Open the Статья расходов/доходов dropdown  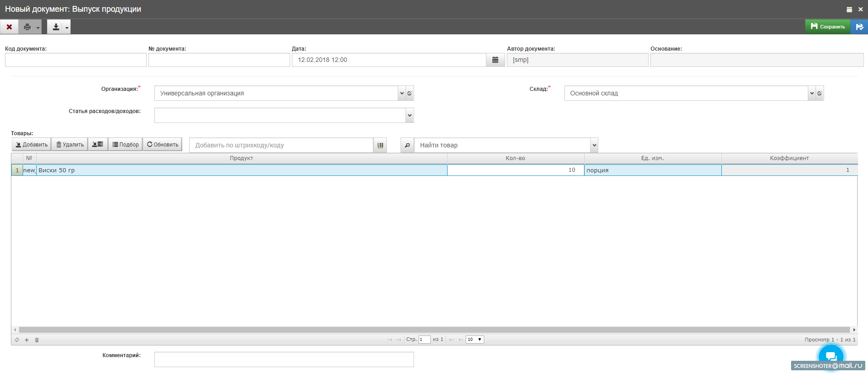(x=410, y=115)
